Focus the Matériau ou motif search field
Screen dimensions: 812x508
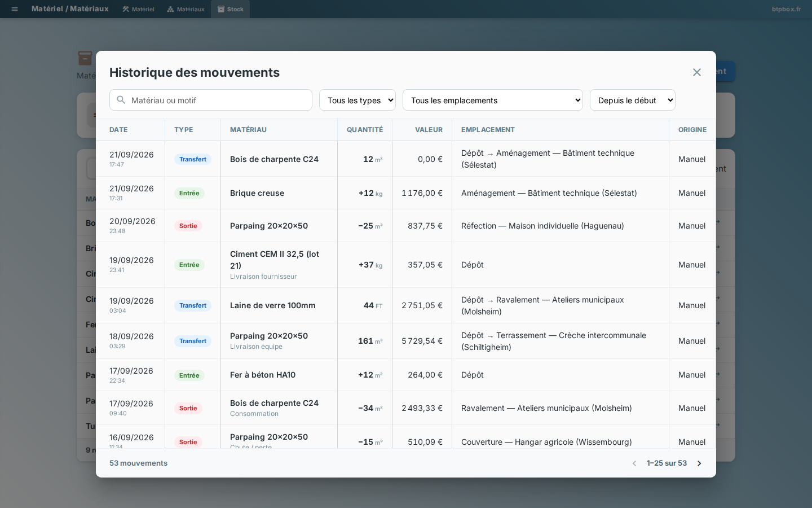pos(211,100)
